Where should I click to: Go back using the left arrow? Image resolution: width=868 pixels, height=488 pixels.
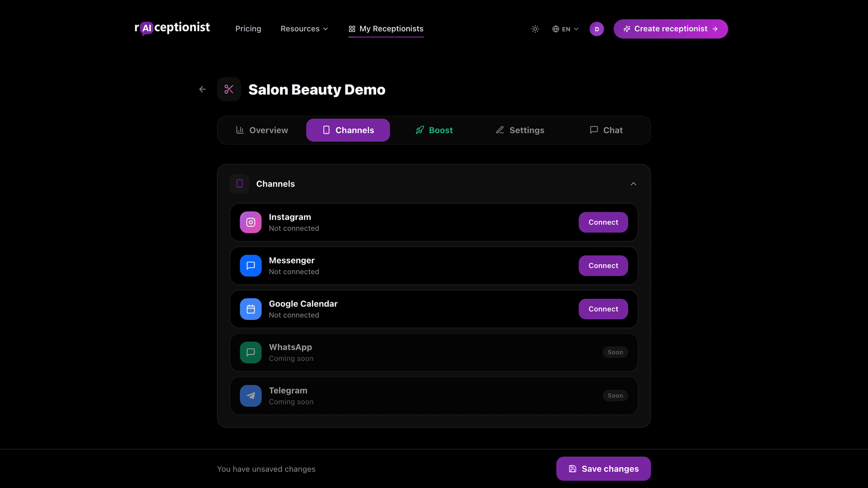203,89
